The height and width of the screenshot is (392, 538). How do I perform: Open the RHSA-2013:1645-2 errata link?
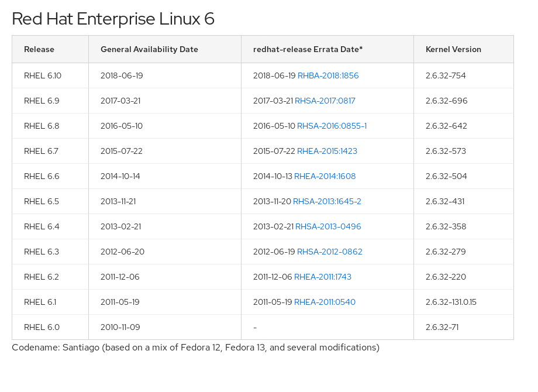(327, 201)
